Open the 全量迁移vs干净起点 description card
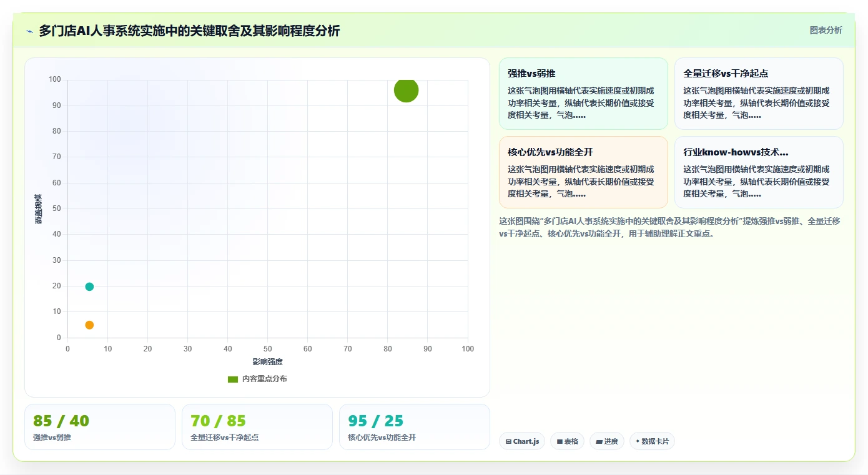The image size is (868, 475). click(x=759, y=94)
